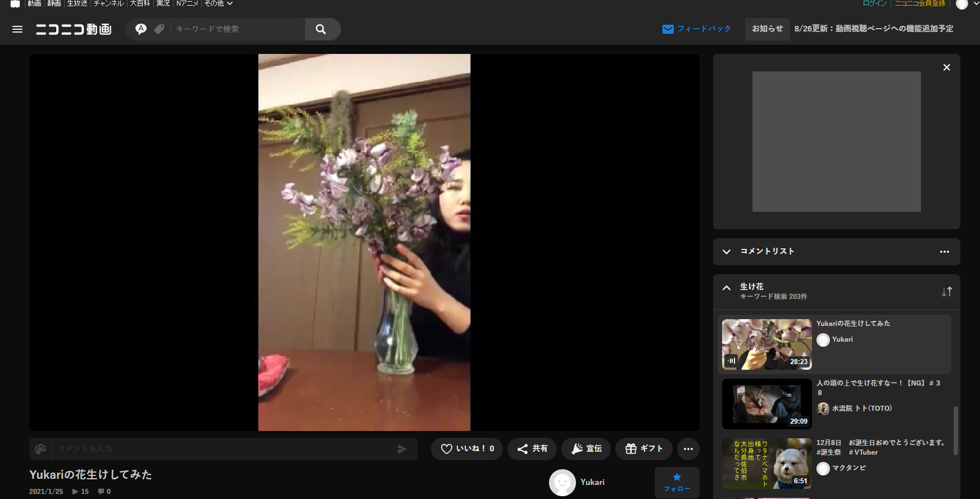
Task: Open Yukariの花生けしてみた thumbnail in playlist
Action: pyautogui.click(x=767, y=344)
